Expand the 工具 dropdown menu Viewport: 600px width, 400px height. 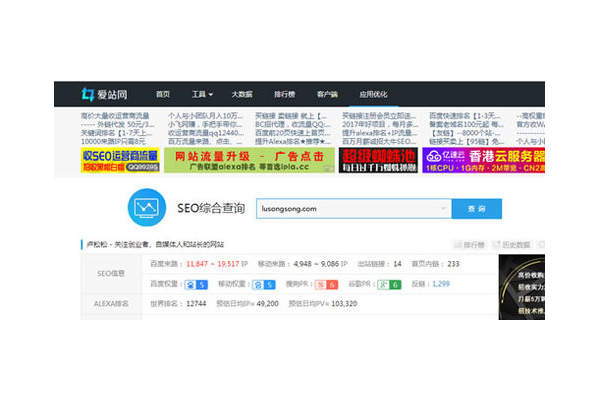[x=204, y=94]
